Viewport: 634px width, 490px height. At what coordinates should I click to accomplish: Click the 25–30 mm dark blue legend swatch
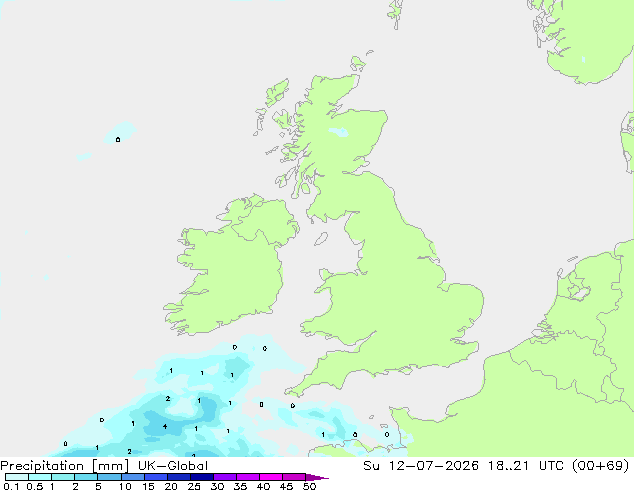201,477
